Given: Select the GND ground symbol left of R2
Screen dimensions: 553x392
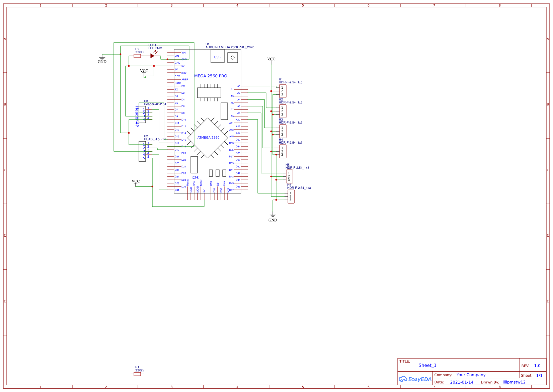Looking at the screenshot, I should 102,58.
